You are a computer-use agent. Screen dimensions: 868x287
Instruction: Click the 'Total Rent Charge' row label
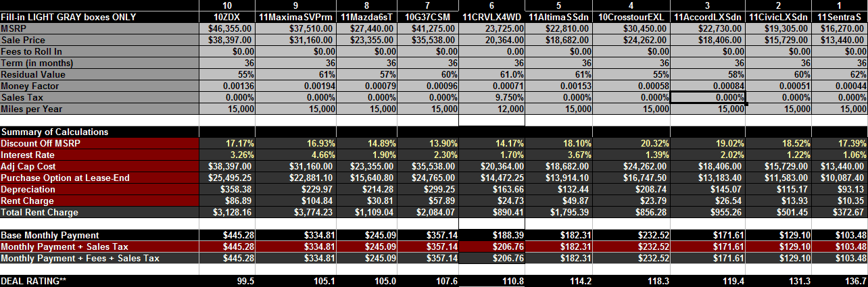tap(39, 212)
